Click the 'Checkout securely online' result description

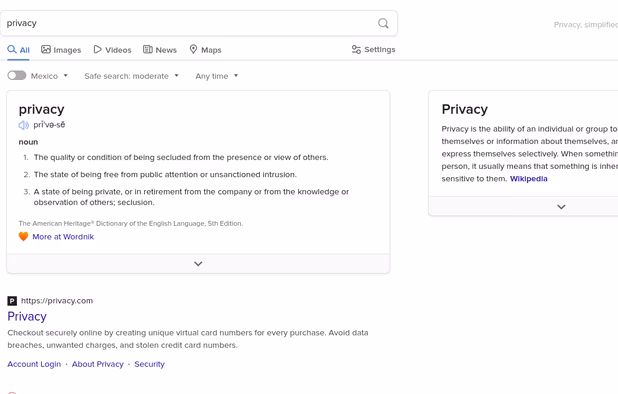pos(188,339)
